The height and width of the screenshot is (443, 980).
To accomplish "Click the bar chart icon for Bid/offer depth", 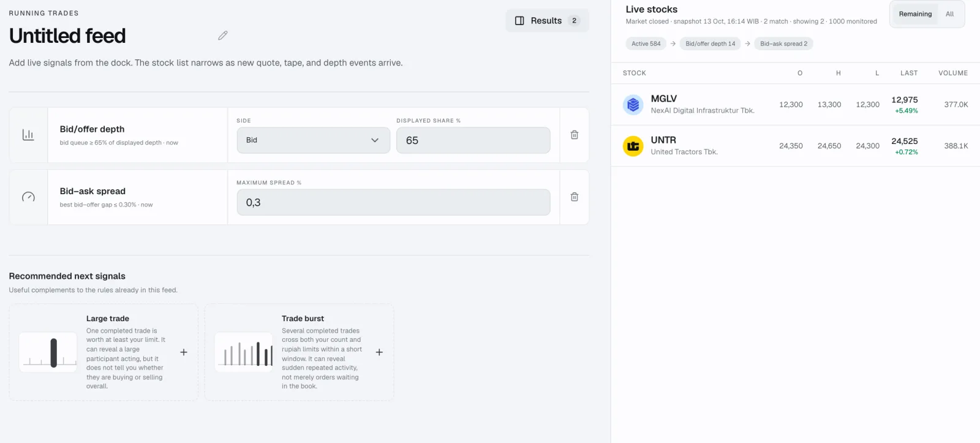I will tap(28, 135).
